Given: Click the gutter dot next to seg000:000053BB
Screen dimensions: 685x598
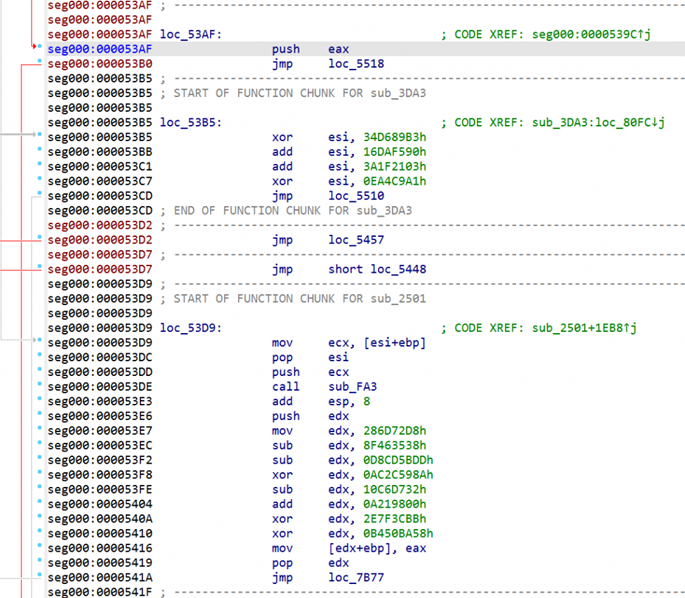Looking at the screenshot, I should 39,151.
